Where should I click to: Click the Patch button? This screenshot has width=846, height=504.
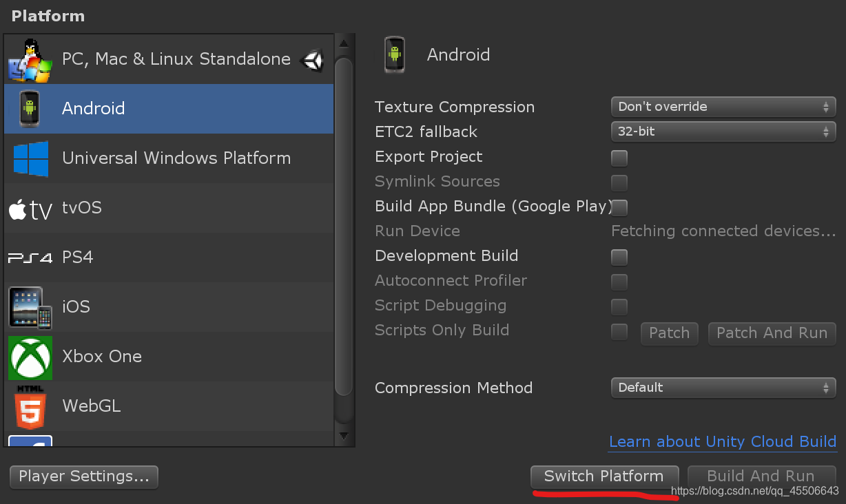[670, 333]
